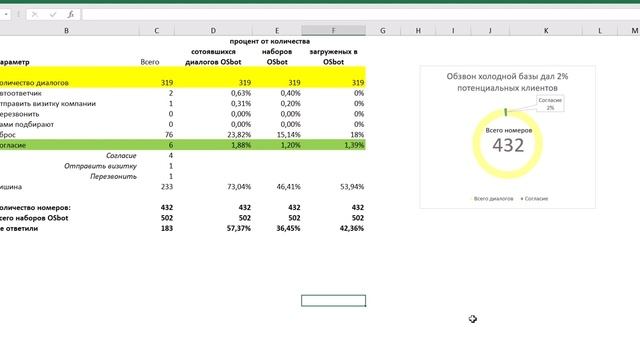Select column M header
The image size is (640, 360).
[x=634, y=31]
